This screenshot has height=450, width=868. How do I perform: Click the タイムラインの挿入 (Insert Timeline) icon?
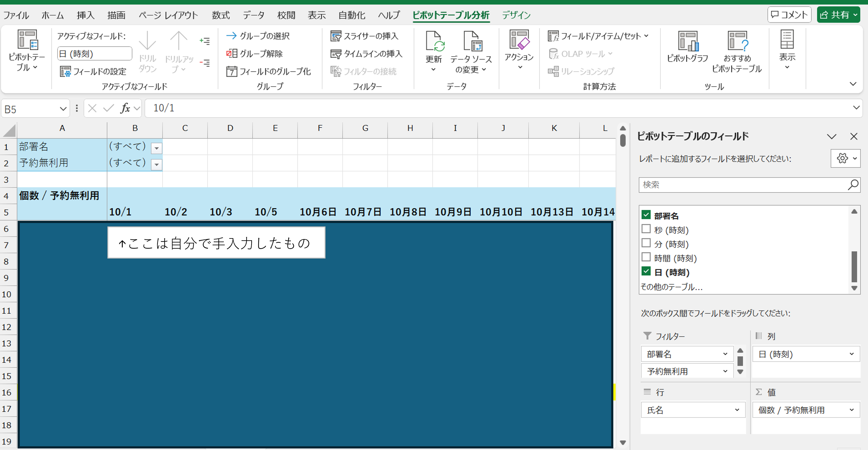coord(336,54)
